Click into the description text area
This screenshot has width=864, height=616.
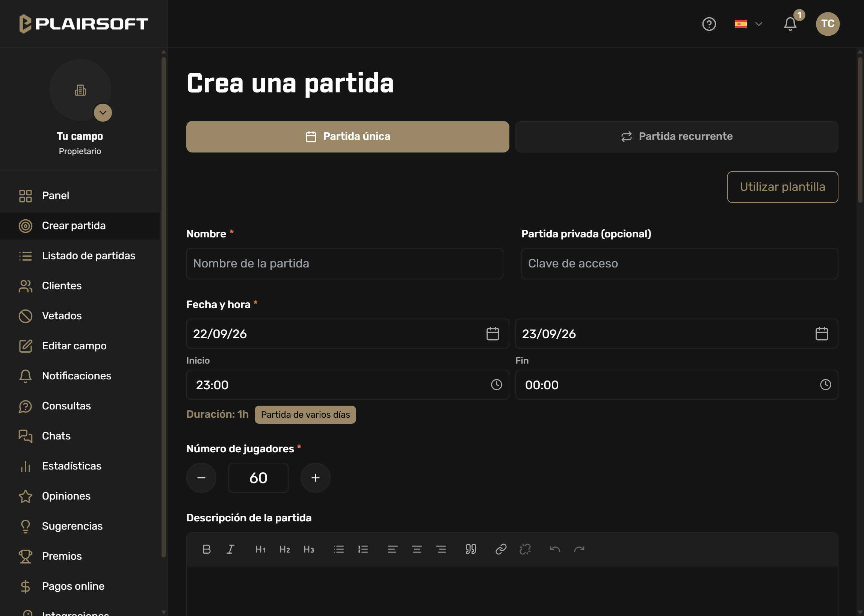click(512, 591)
